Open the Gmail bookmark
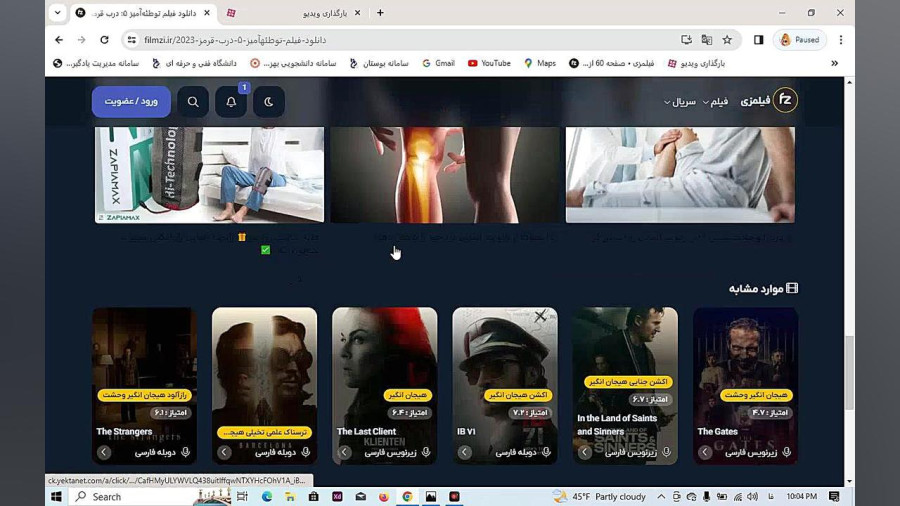Image resolution: width=900 pixels, height=506 pixels. pyautogui.click(x=439, y=63)
